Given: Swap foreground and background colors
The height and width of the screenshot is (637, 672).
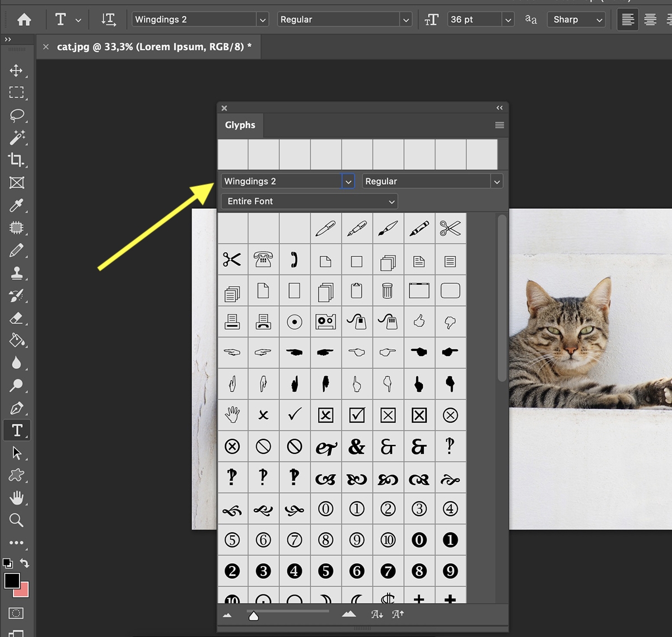Looking at the screenshot, I should click(x=25, y=563).
